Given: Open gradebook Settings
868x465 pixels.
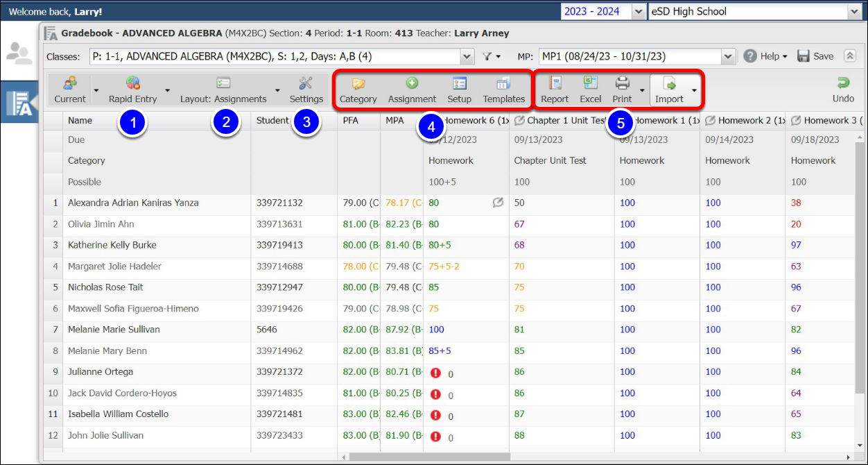Looking at the screenshot, I should (306, 90).
